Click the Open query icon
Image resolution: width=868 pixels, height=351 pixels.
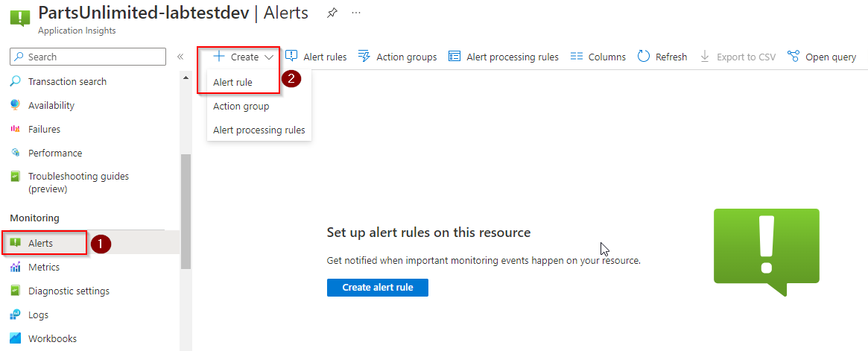[x=793, y=57]
